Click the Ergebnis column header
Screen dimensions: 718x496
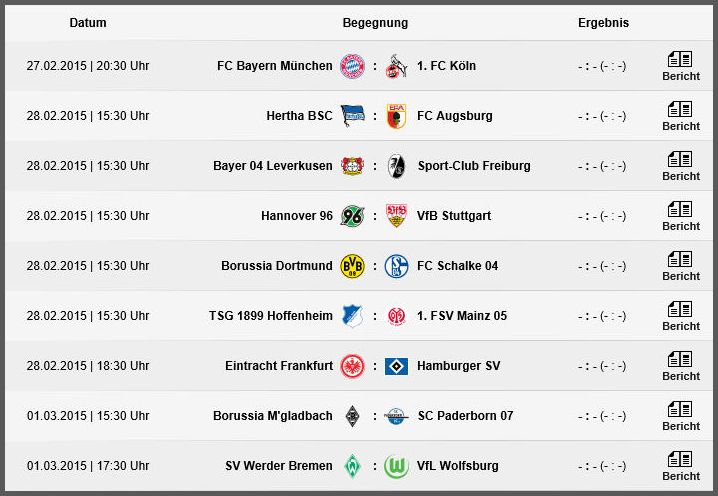click(x=603, y=23)
